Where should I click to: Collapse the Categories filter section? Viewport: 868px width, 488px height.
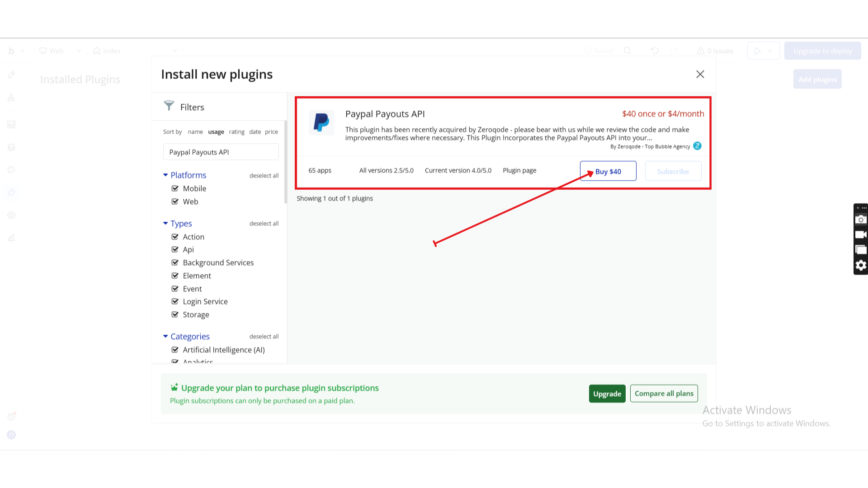[165, 336]
